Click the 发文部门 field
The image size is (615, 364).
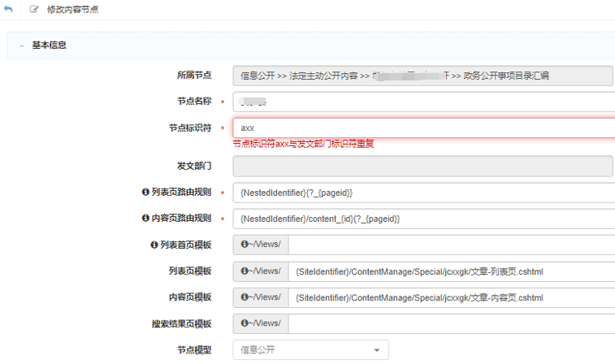[422, 167]
